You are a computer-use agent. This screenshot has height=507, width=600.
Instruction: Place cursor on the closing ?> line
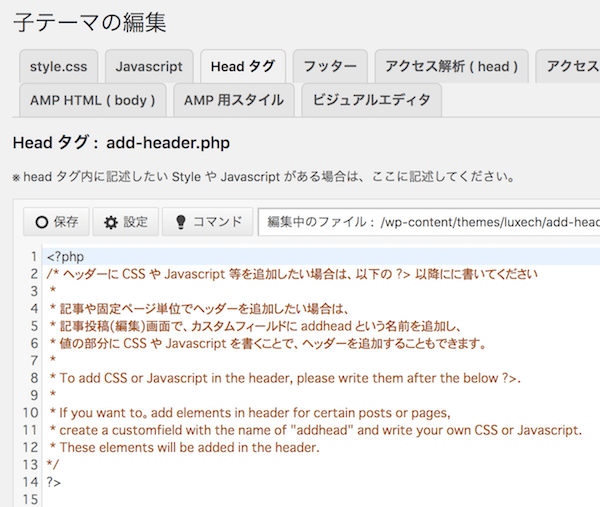pos(321,482)
